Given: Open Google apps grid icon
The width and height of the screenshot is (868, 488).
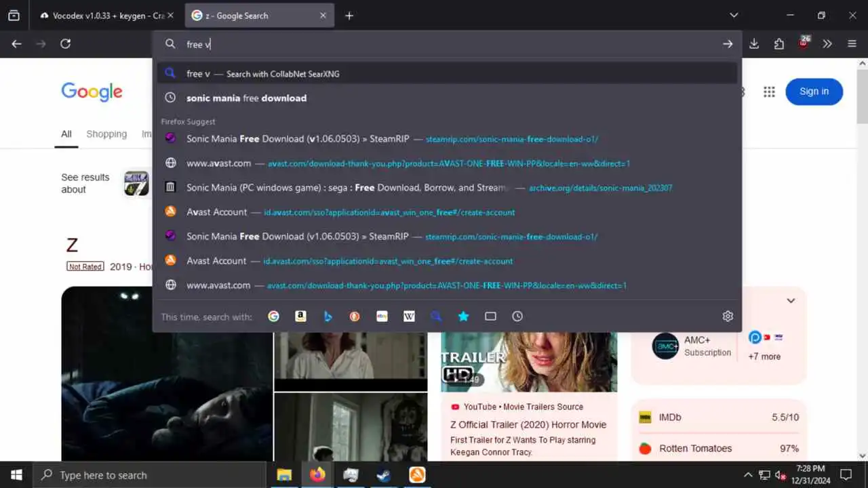Looking at the screenshot, I should tap(769, 92).
